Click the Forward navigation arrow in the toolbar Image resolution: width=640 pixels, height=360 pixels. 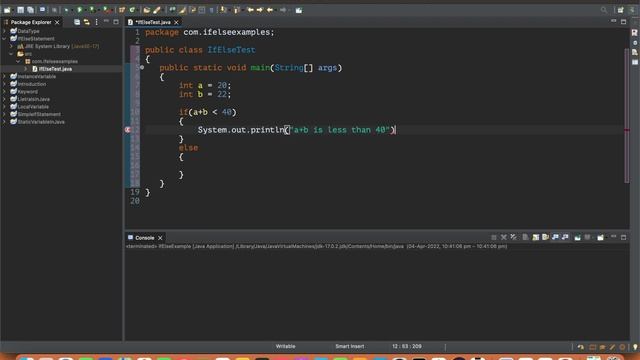click(283, 10)
